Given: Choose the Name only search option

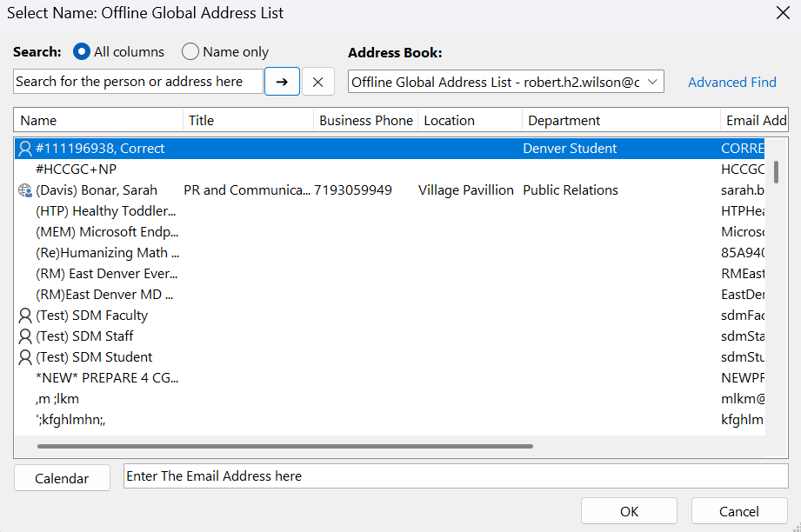Looking at the screenshot, I should 190,52.
